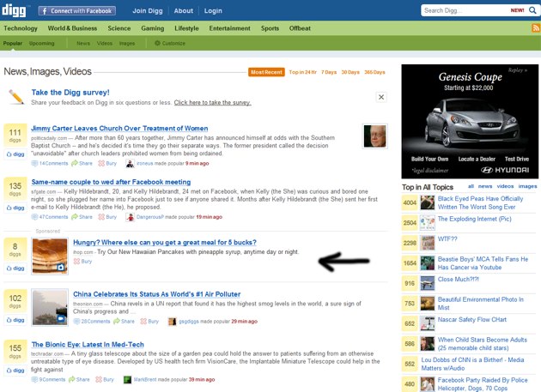
Task: Open the Customize gear option
Action: pyautogui.click(x=170, y=43)
